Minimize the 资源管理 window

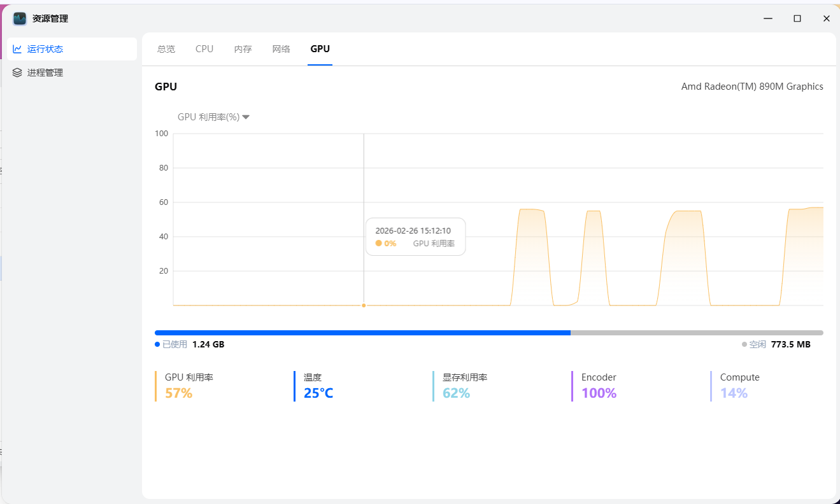768,18
